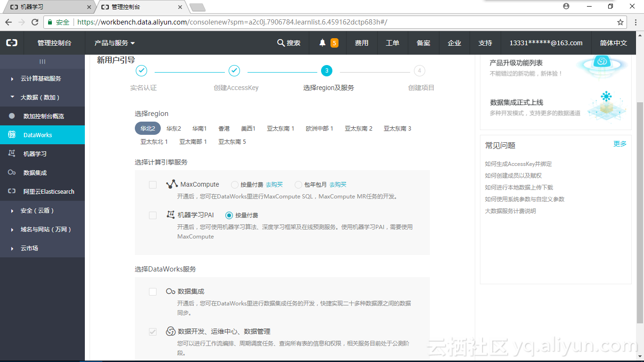This screenshot has width=644, height=362.
Task: Expand 安全（云盾）in the sidebar
Action: (x=42, y=211)
